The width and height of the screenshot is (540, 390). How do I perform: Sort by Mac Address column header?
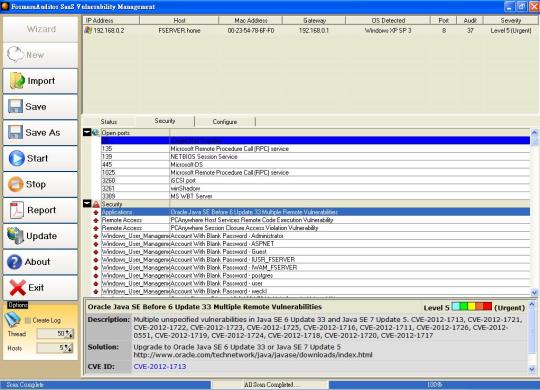coord(251,20)
